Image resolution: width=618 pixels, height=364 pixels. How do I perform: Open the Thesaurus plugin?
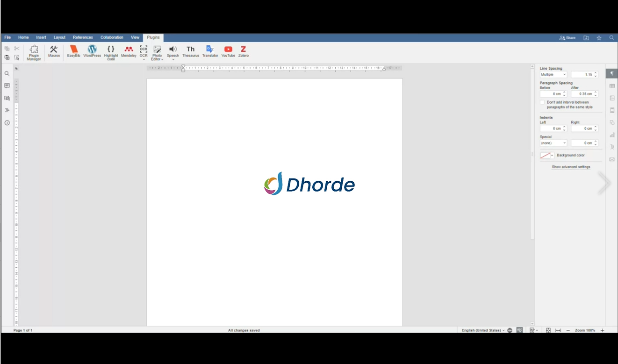[190, 51]
